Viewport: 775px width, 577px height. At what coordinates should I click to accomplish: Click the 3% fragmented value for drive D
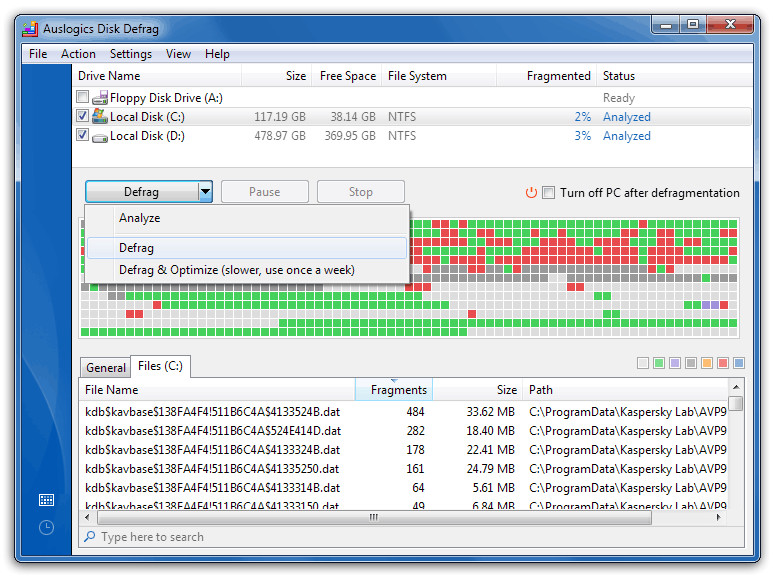point(582,135)
